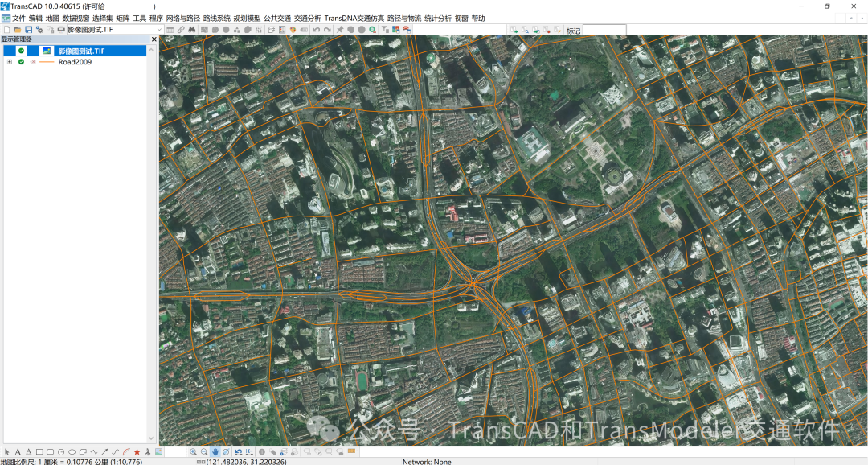Select the pointer arrow tool

[x=7, y=452]
